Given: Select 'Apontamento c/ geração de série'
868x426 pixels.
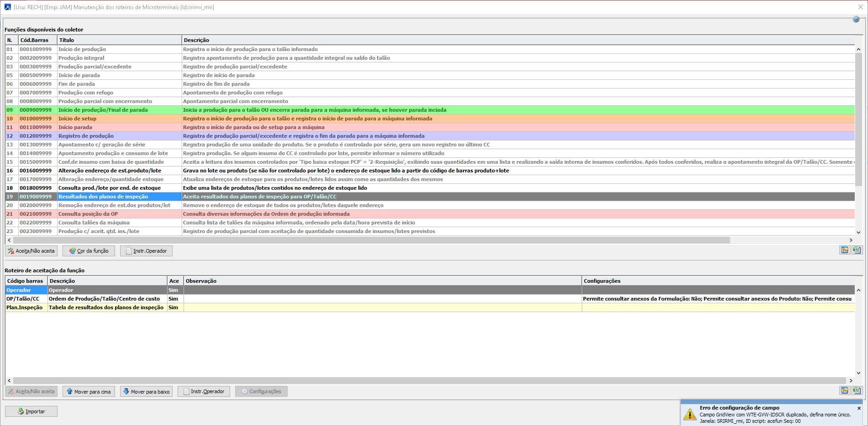Looking at the screenshot, I should tap(430, 145).
